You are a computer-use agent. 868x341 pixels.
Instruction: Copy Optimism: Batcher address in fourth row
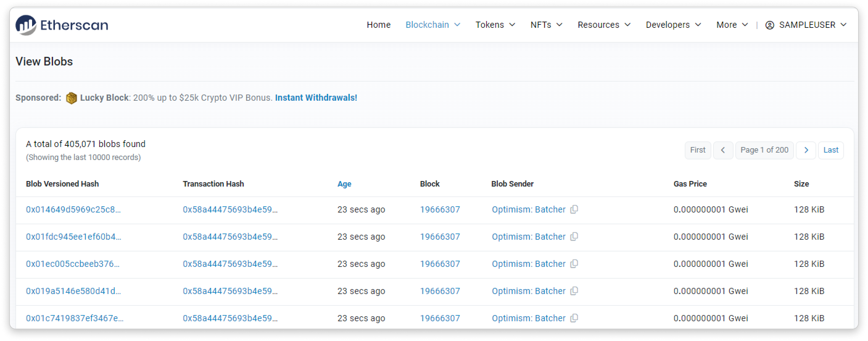[574, 291]
